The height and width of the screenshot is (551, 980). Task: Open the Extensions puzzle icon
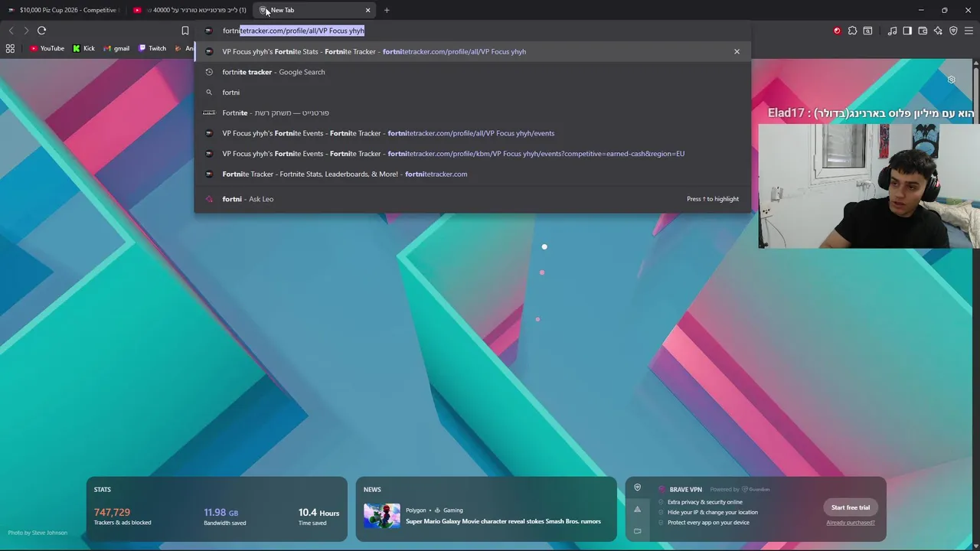tap(852, 31)
